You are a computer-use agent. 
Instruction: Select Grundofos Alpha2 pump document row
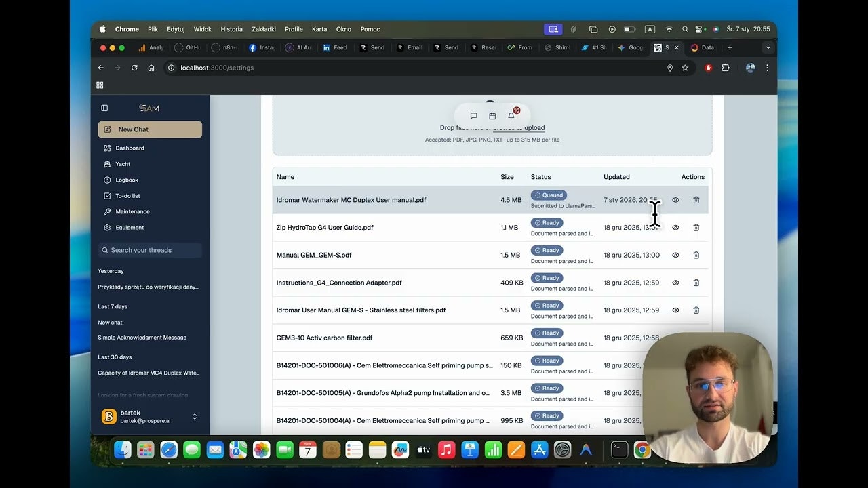490,393
